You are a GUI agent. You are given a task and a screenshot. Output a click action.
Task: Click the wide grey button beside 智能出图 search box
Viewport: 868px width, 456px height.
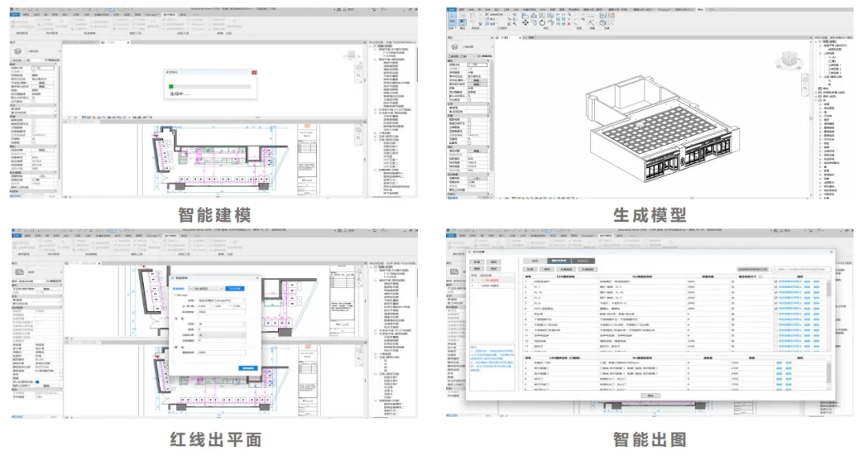tap(753, 269)
